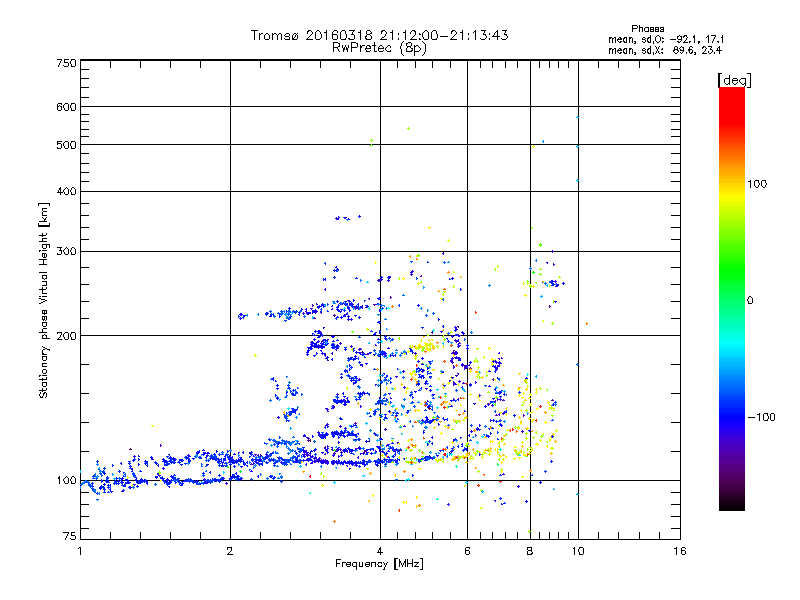Click the colorbar label '-100'
Screen dimensions: 800x600
coord(761,417)
